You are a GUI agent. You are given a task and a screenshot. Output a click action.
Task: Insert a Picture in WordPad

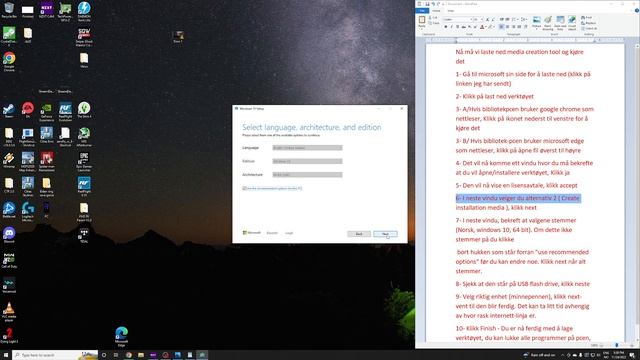[537, 23]
